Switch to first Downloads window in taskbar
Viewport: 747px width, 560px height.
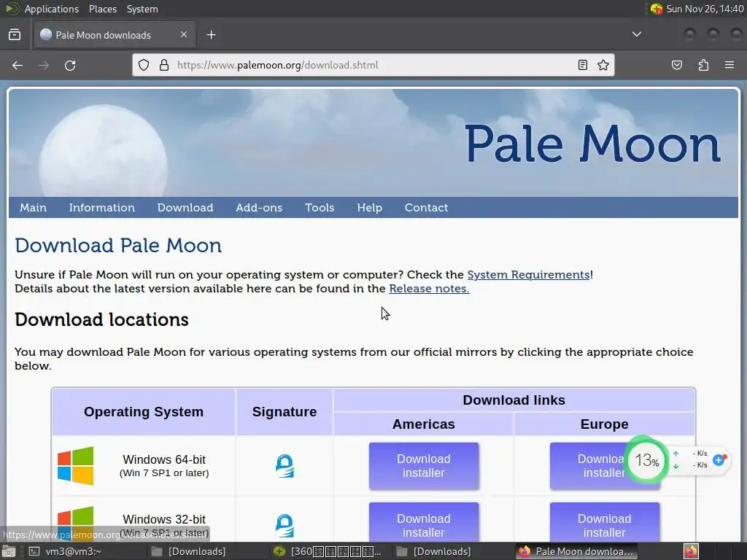[189, 551]
